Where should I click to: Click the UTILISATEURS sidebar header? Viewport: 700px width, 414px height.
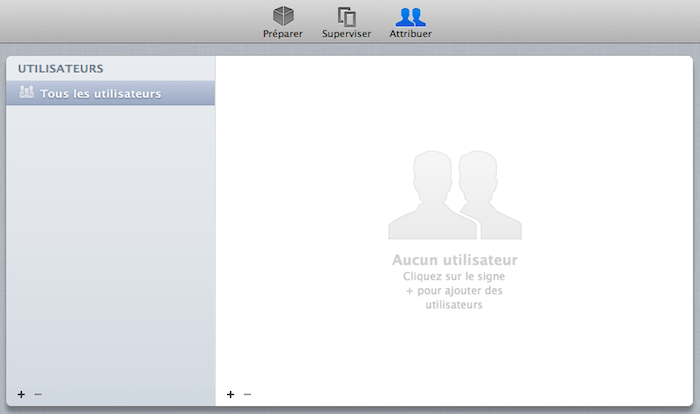[61, 68]
